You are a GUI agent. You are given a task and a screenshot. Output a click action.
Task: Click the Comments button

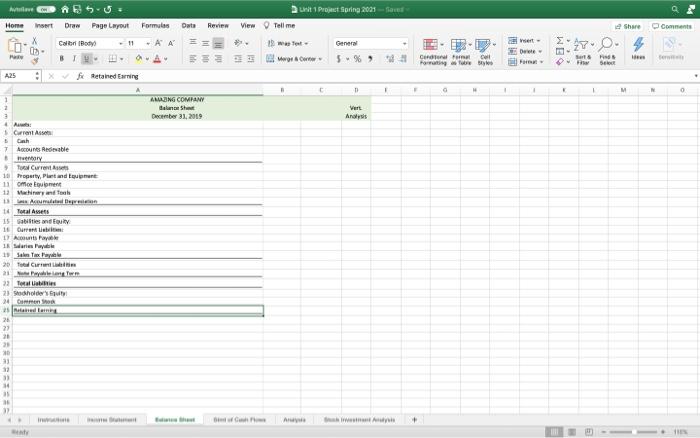click(672, 26)
